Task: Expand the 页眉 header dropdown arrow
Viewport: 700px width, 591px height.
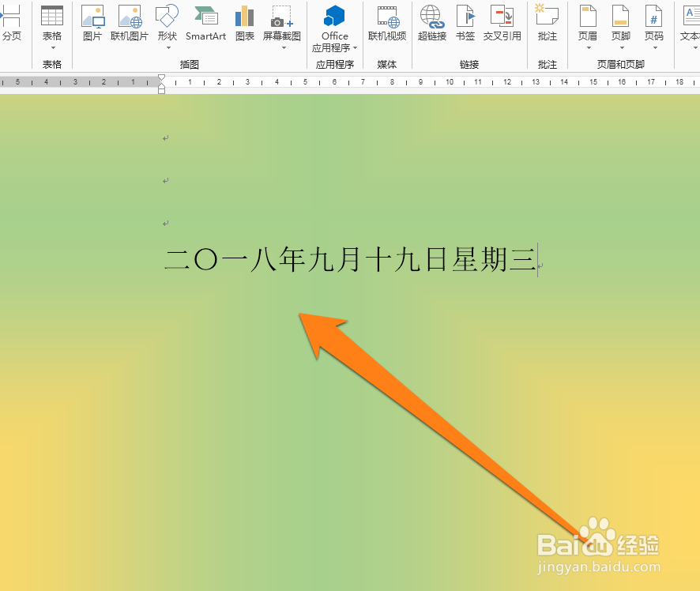Action: click(x=589, y=47)
